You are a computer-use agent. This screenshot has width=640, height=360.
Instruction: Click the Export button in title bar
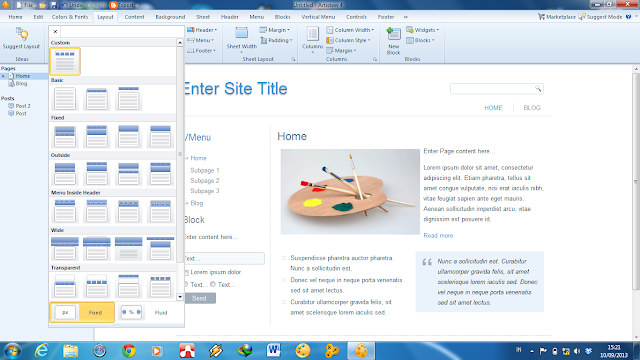(x=122, y=5)
